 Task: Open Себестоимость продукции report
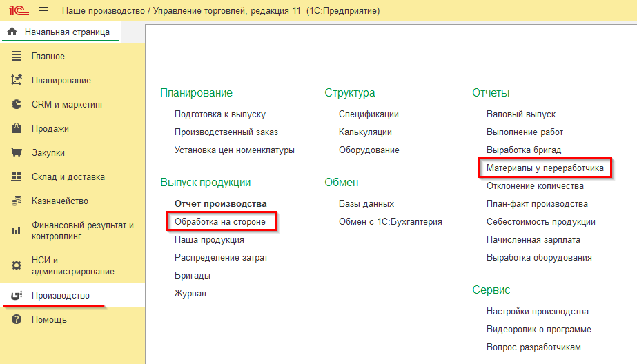click(x=540, y=221)
